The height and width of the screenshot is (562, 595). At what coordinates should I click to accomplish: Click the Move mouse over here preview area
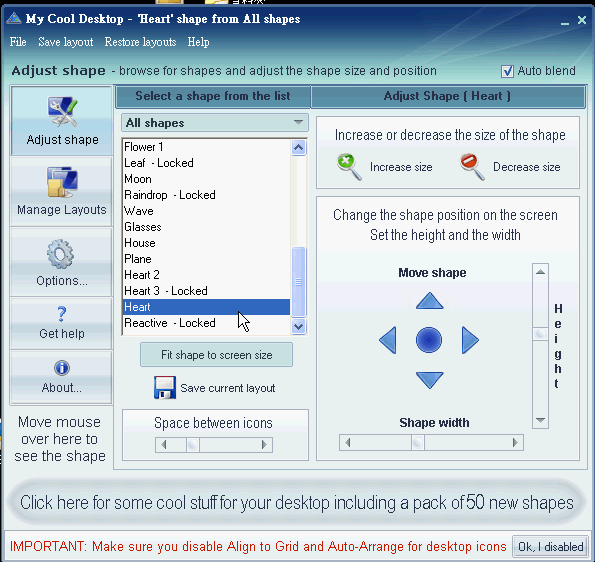point(60,439)
